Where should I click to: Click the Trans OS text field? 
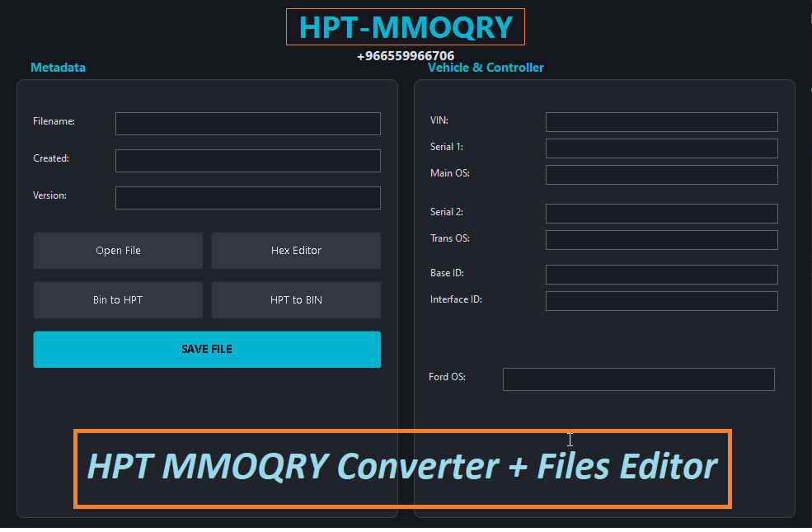[x=661, y=240]
